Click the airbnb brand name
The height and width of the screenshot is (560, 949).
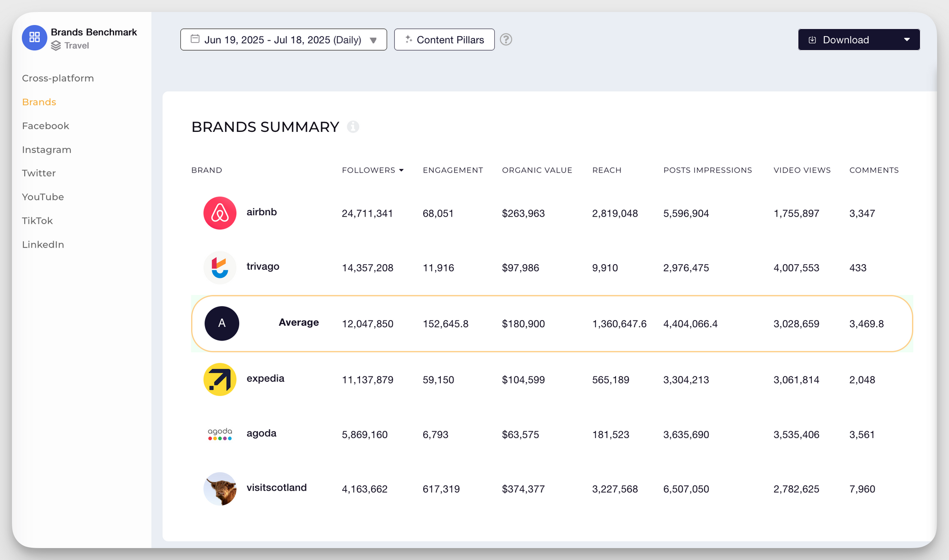click(x=261, y=212)
